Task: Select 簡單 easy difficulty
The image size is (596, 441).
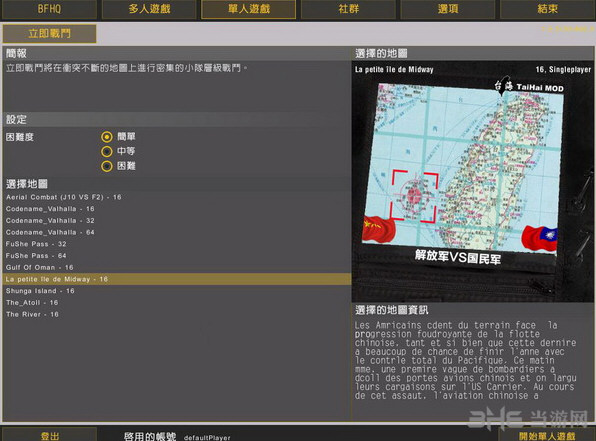Action: [x=107, y=136]
